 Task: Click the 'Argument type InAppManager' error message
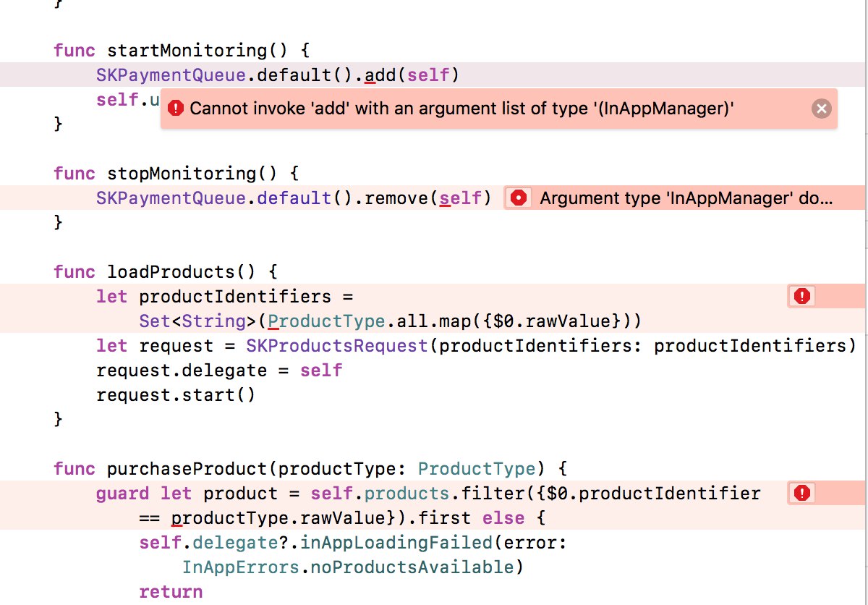[686, 198]
